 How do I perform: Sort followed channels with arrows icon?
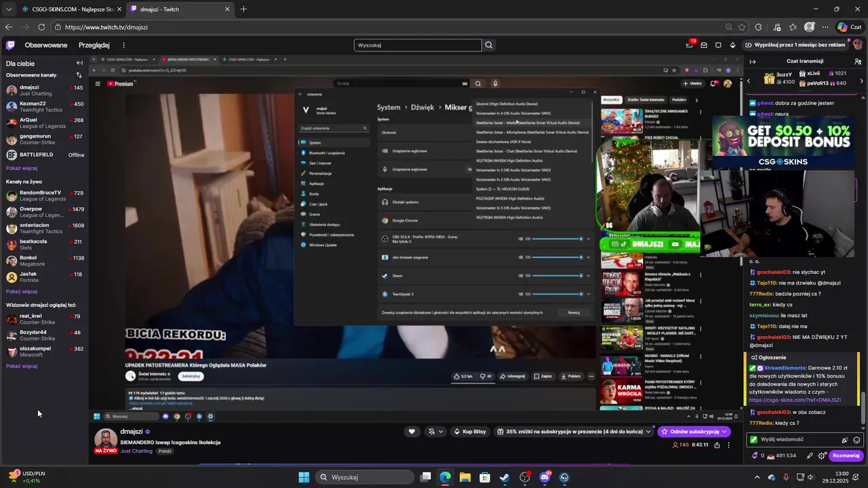(x=79, y=75)
